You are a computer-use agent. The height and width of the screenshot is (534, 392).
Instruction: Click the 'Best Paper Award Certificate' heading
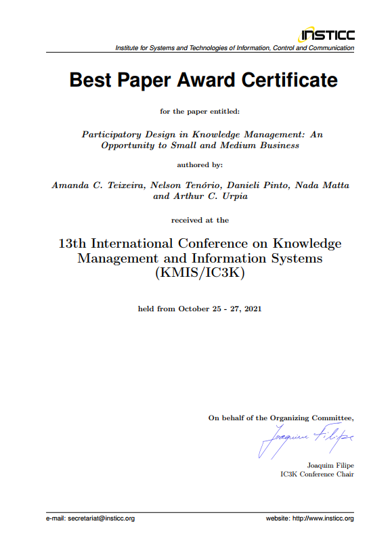[x=203, y=81]
